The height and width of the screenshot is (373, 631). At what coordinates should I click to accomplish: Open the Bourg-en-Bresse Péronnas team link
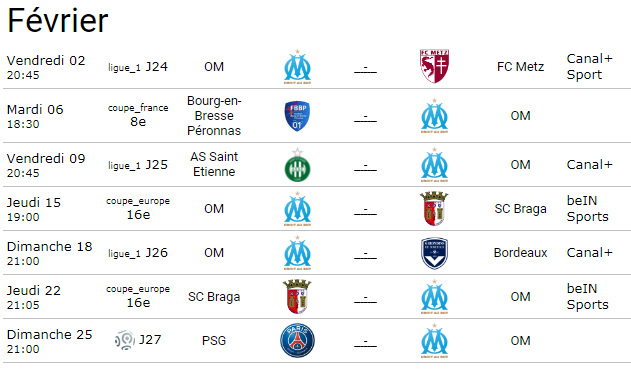coord(214,115)
